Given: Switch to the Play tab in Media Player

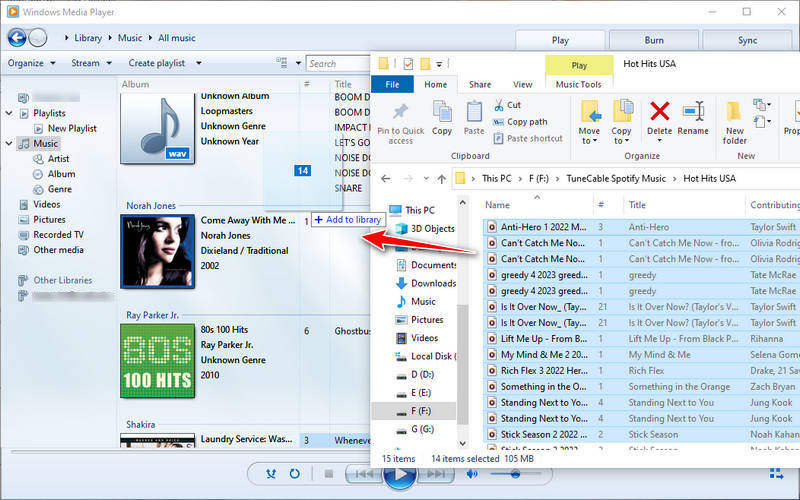Looking at the screenshot, I should 560,40.
